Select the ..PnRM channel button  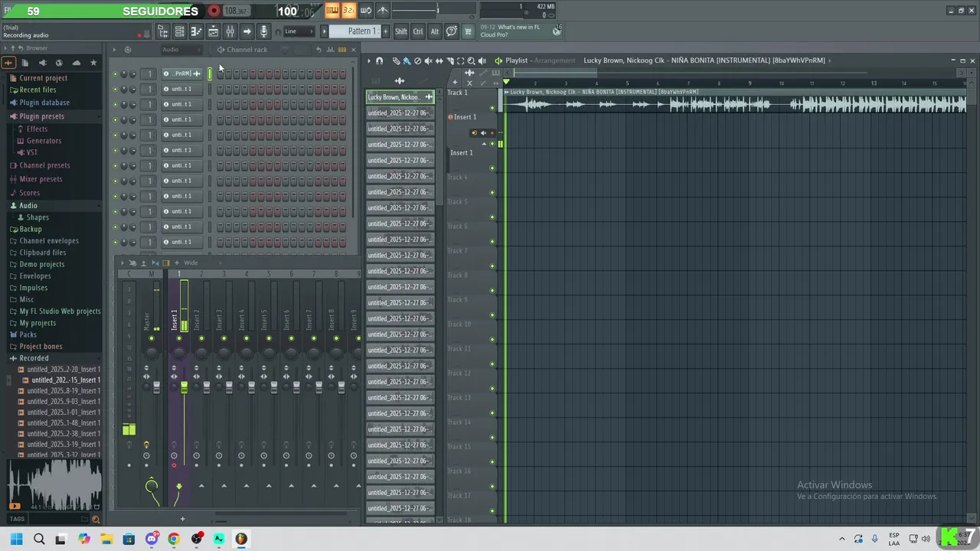[x=181, y=73]
